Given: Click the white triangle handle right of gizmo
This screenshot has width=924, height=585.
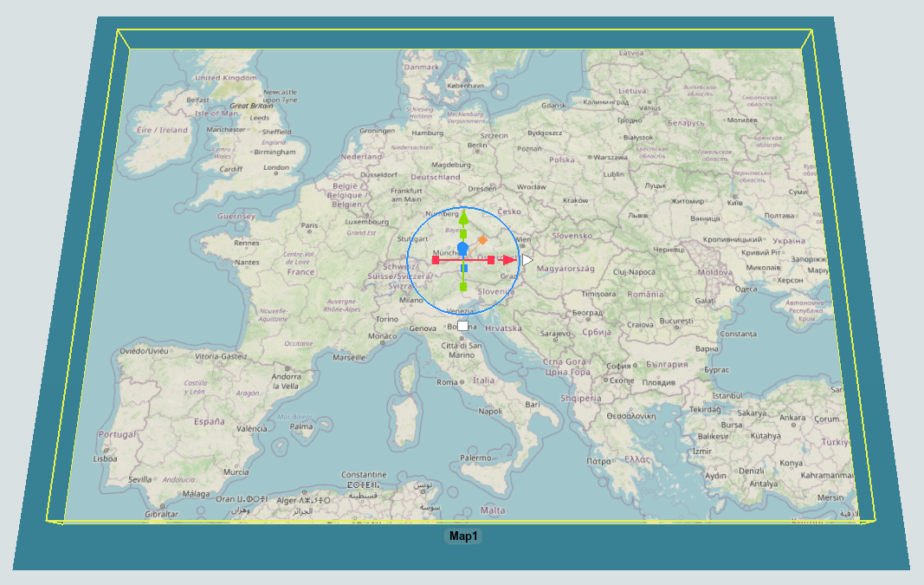Looking at the screenshot, I should click(x=527, y=260).
